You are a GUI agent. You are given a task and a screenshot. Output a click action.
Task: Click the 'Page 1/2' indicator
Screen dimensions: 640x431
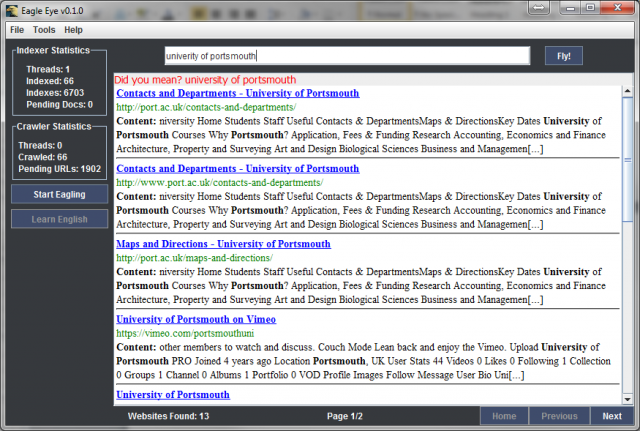tap(344, 416)
